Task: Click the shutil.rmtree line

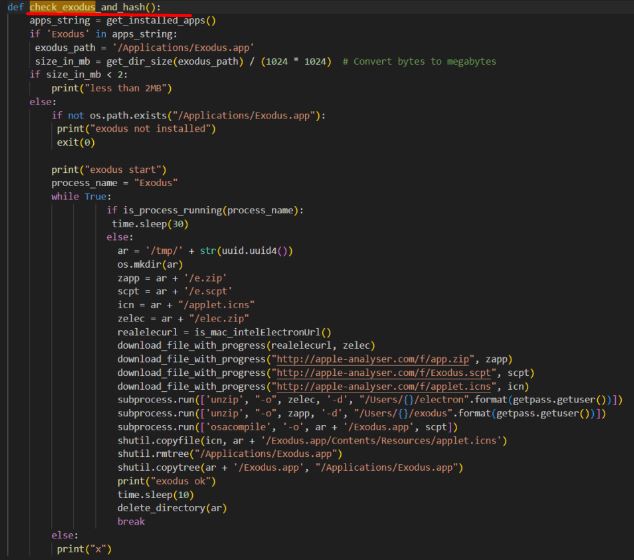Action: point(230,454)
